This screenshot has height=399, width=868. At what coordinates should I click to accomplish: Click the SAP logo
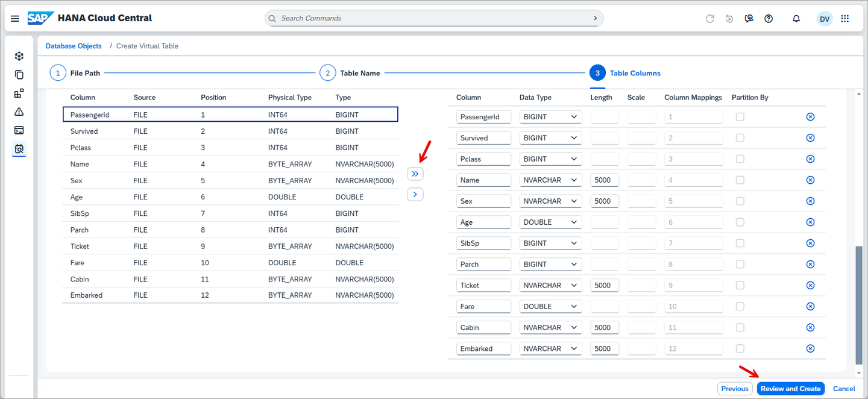(x=41, y=18)
